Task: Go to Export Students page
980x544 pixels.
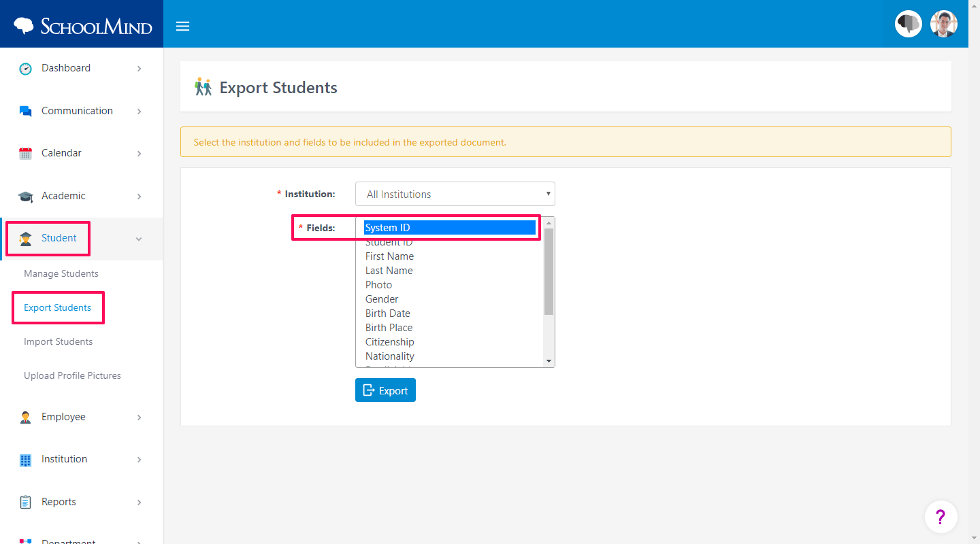Action: [58, 307]
